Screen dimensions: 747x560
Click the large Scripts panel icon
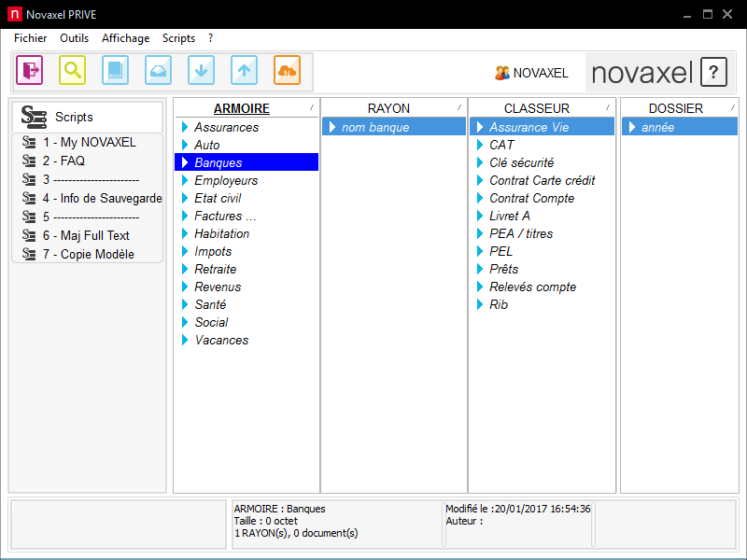[x=34, y=117]
